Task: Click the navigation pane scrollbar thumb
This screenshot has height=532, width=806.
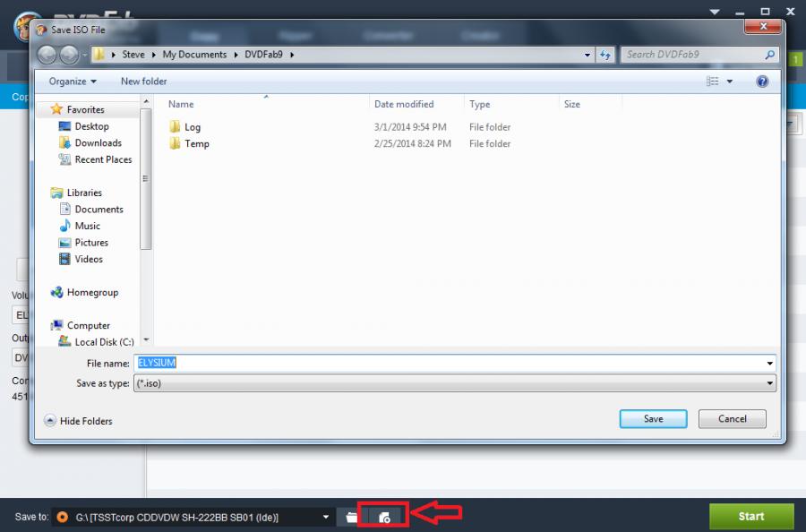Action: 145,178
